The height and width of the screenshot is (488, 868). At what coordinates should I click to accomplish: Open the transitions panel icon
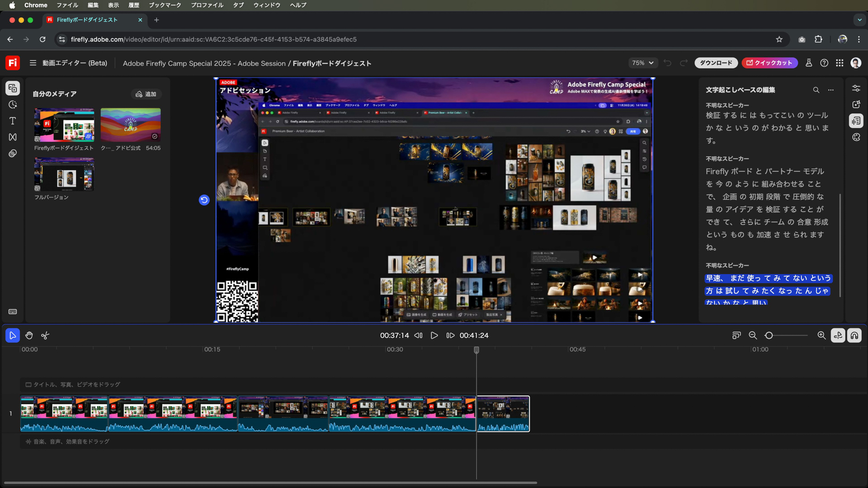click(13, 137)
